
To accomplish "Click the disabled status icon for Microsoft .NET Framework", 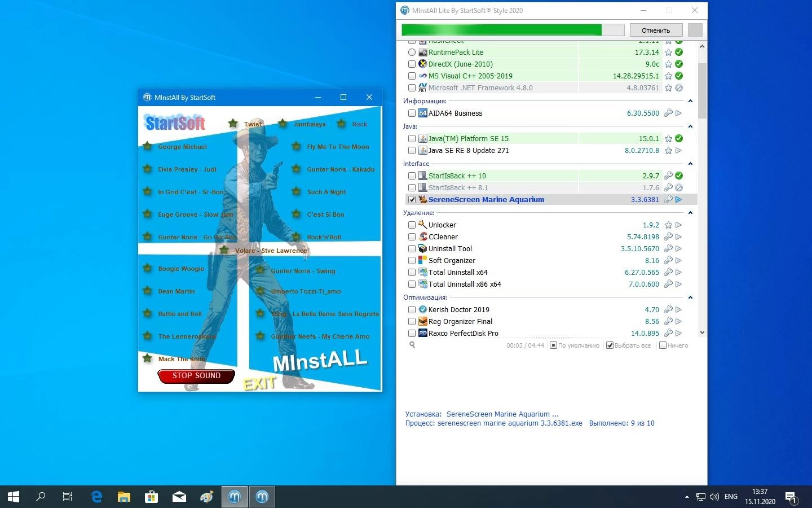I will [x=679, y=88].
